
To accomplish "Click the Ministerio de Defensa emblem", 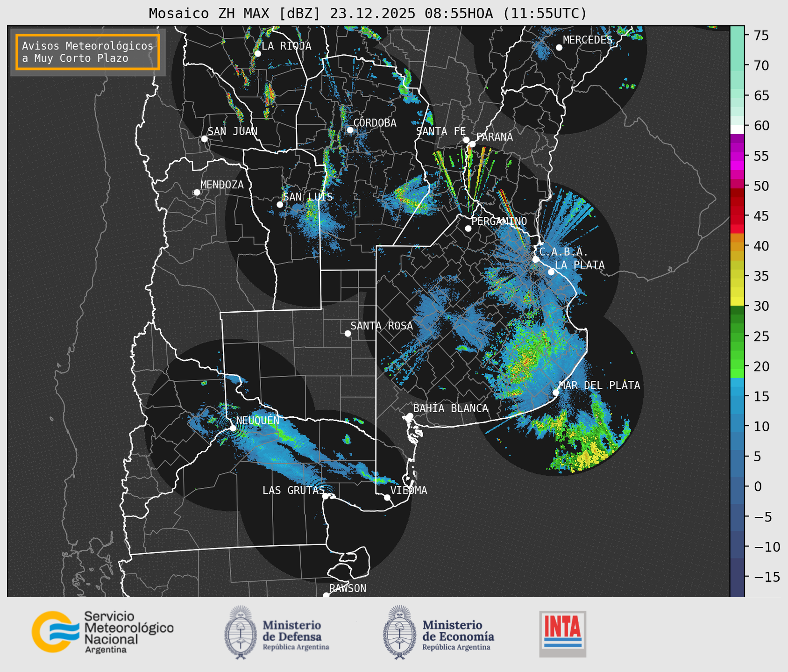I will tap(241, 632).
